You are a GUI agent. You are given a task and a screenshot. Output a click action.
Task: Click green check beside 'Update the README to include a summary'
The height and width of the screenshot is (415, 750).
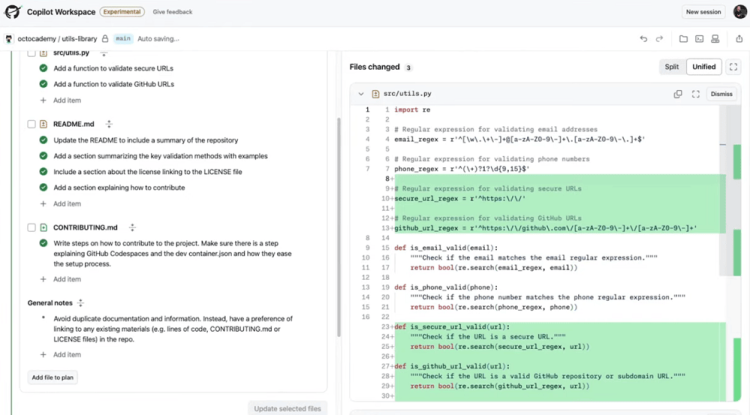coord(44,140)
